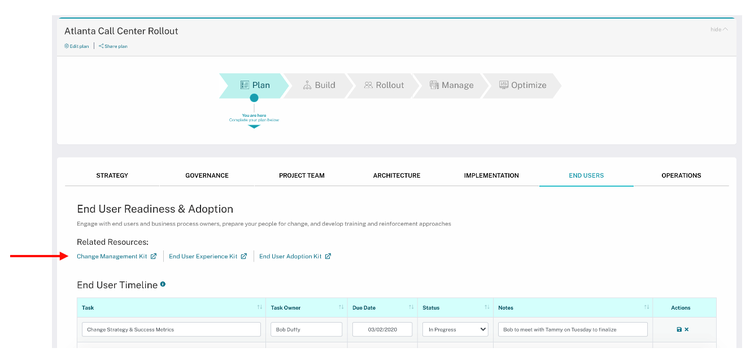Switch to the STRATEGY tab

tap(112, 175)
